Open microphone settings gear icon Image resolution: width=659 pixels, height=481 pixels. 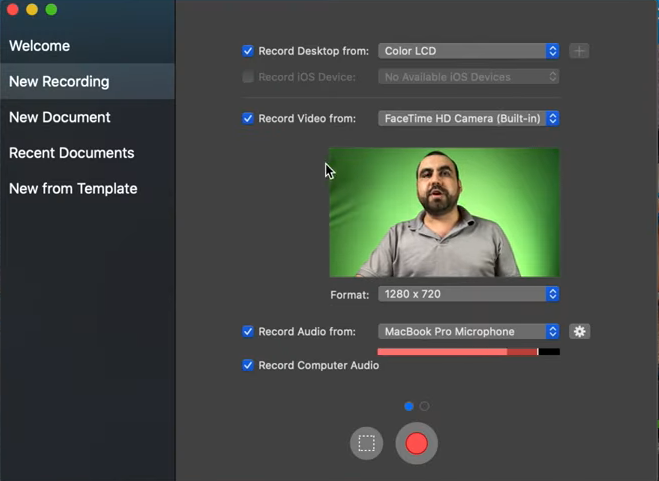point(580,331)
